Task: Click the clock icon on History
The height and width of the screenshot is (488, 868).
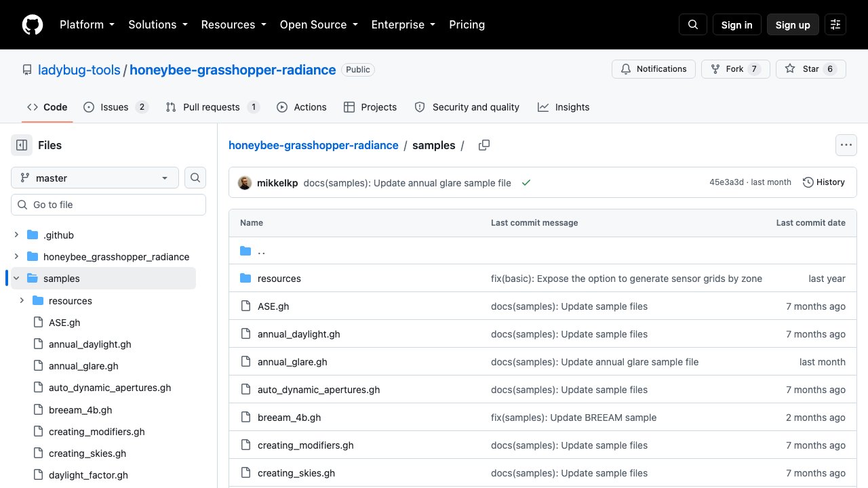Action: click(808, 182)
